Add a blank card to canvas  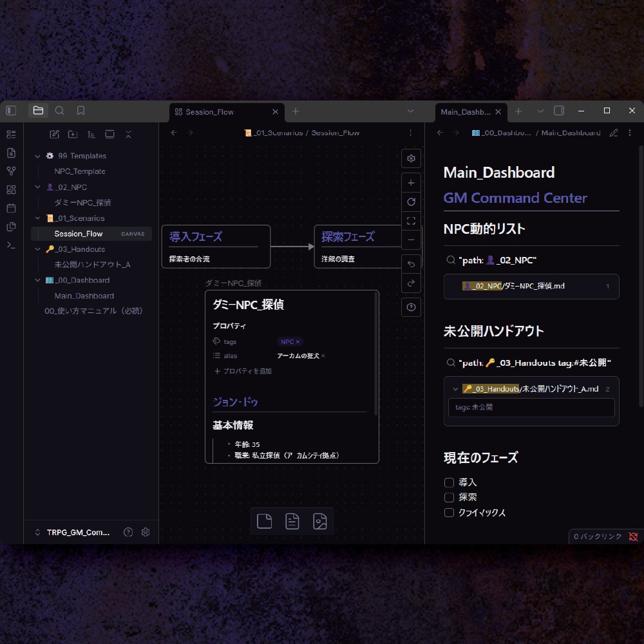pyautogui.click(x=264, y=521)
